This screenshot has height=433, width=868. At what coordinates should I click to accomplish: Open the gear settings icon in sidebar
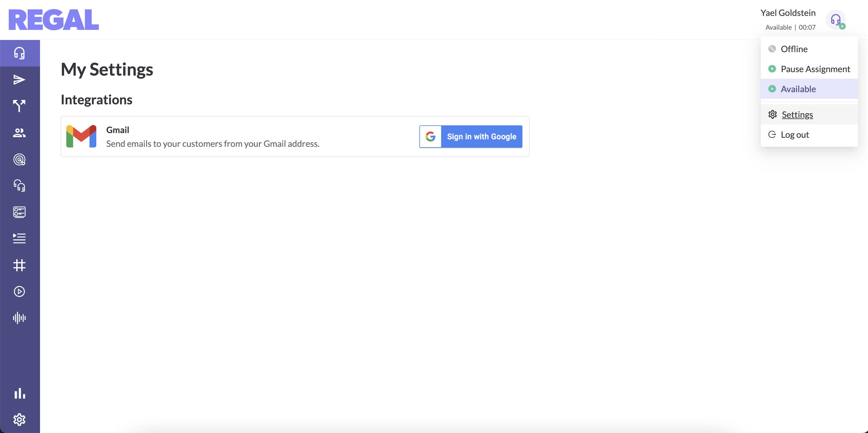tap(20, 419)
